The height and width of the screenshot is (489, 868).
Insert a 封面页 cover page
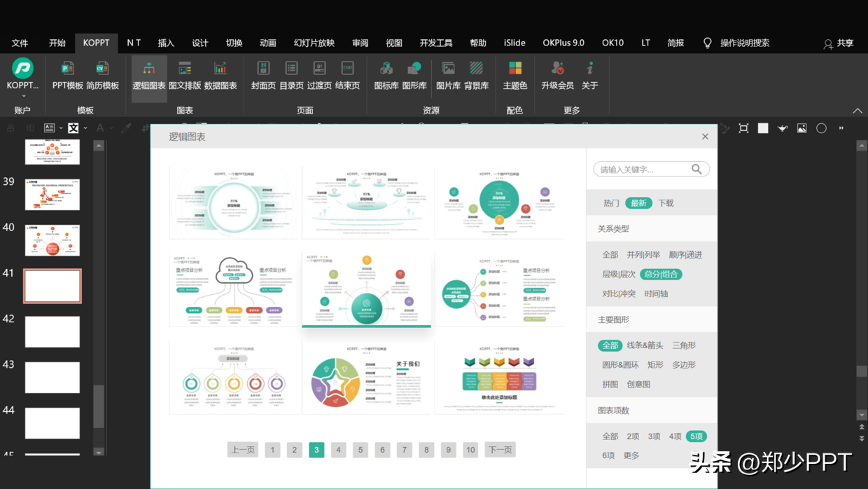tap(263, 76)
